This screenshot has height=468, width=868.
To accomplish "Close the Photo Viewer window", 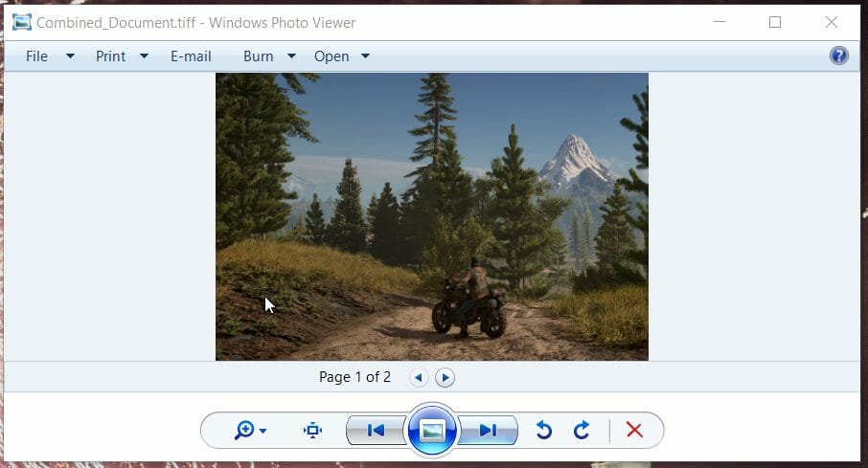I will coord(831,22).
